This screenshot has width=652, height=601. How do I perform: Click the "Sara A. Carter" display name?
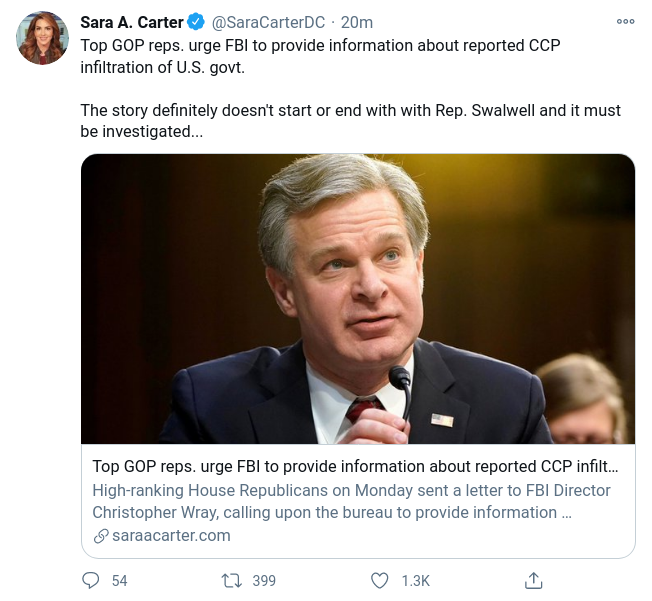(132, 23)
